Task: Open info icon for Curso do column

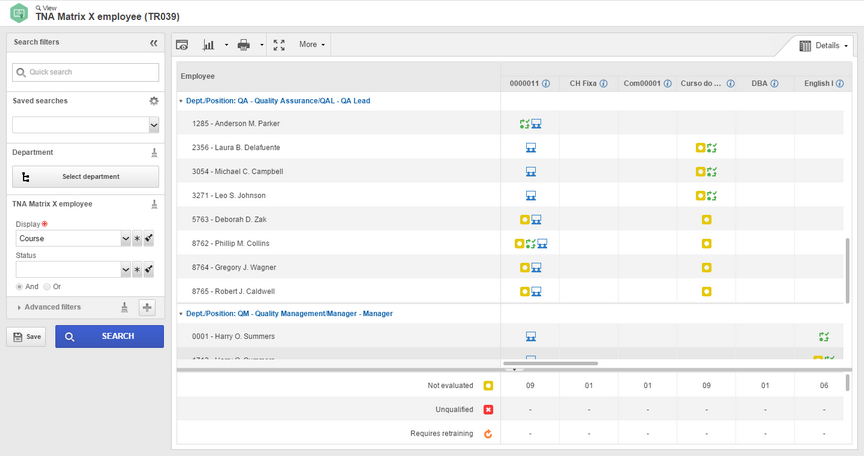Action: click(x=731, y=84)
